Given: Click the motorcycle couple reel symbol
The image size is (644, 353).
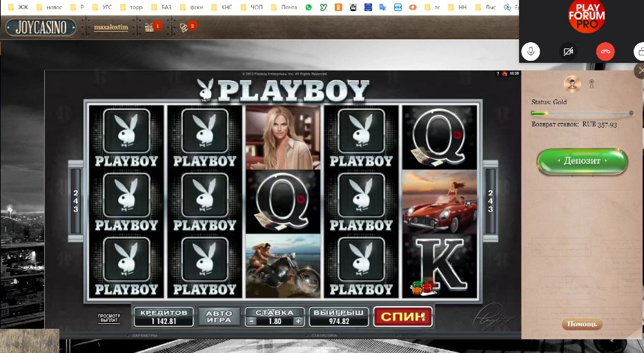Looking at the screenshot, I should pos(283,266).
